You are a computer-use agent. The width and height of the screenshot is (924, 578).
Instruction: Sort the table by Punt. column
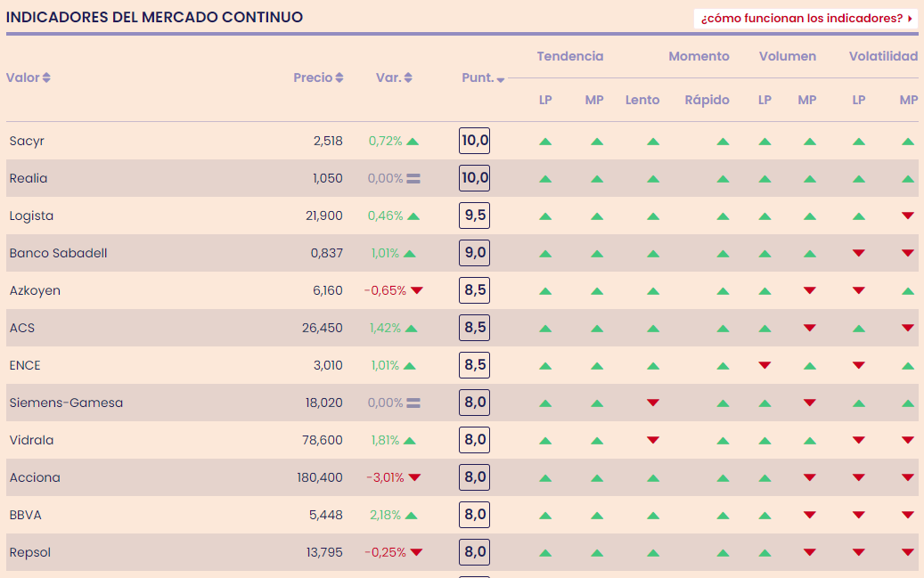coord(483,77)
